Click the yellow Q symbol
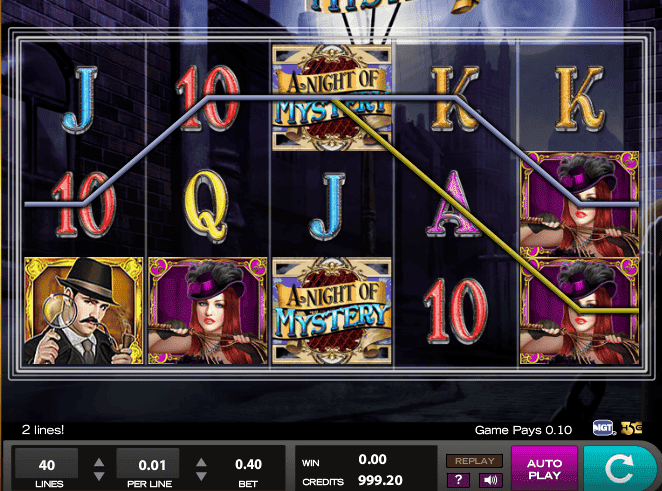The image size is (662, 491). click(207, 206)
